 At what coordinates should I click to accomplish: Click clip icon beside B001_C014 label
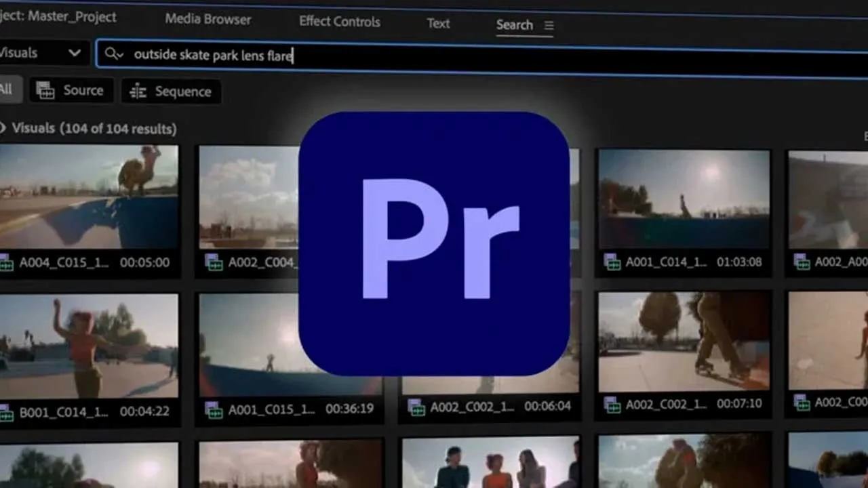[x=6, y=412]
